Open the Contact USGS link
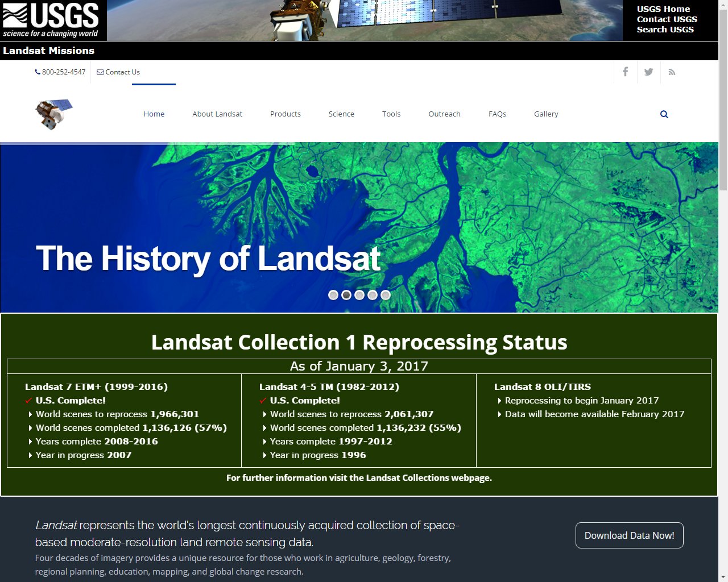The height and width of the screenshot is (582, 728). point(667,19)
